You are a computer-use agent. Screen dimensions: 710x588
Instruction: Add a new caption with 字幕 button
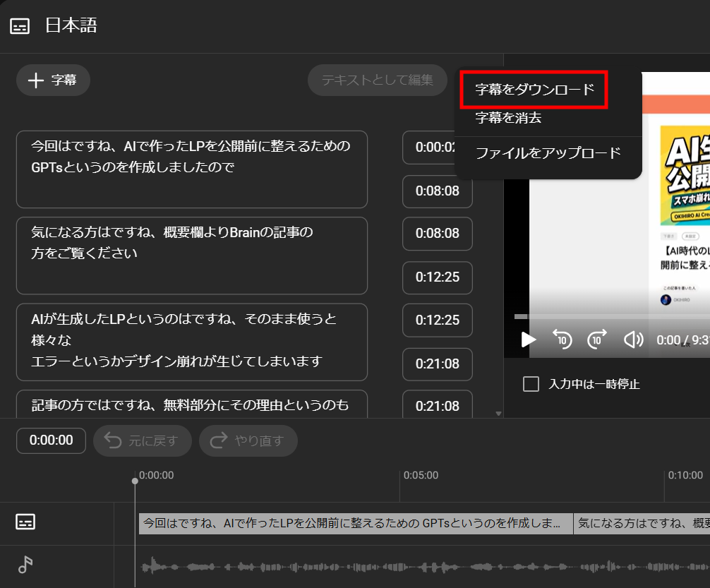pos(53,80)
